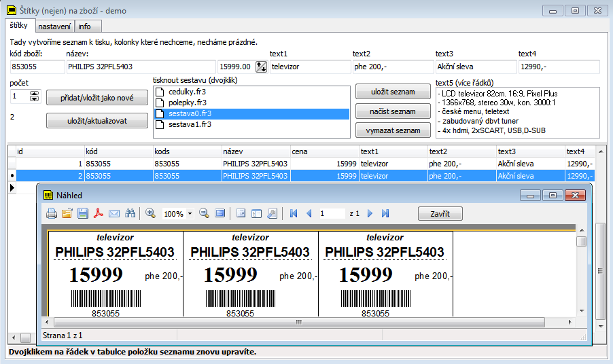Screen dimensions: 613x364
Task: Go to first page of preview
Action: pos(294,213)
